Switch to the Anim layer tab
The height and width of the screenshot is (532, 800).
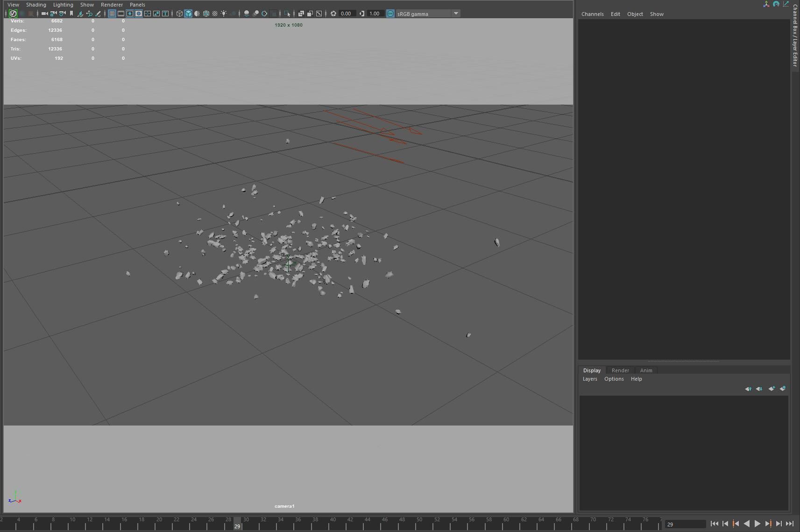click(646, 370)
